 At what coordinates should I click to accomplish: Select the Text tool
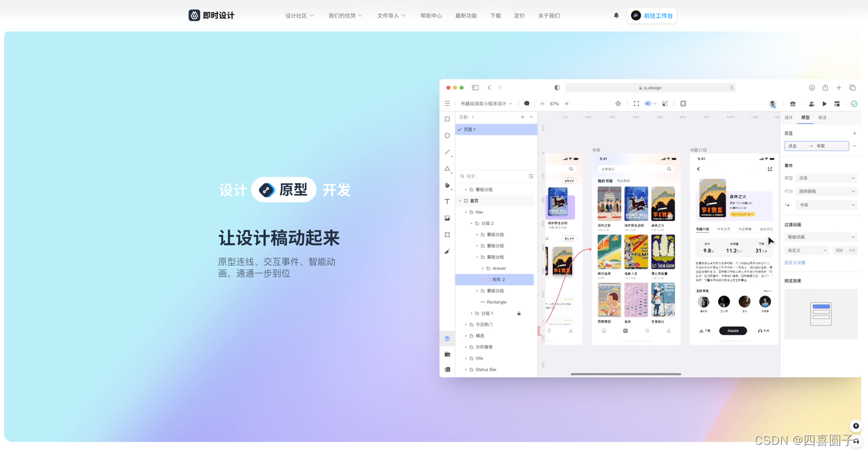(x=447, y=201)
